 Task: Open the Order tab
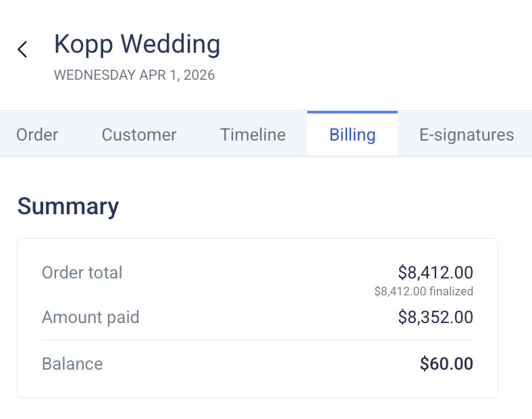(x=37, y=134)
